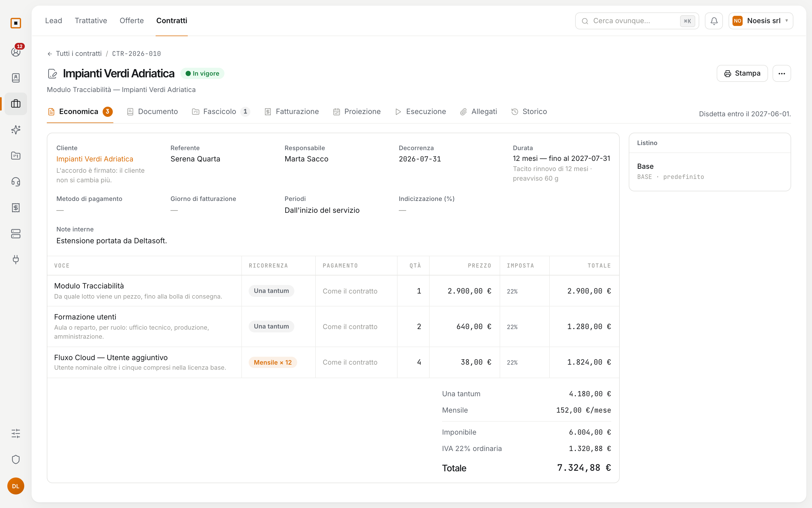Switch to the Trattative section
Viewport: 812px width, 508px height.
(91, 21)
